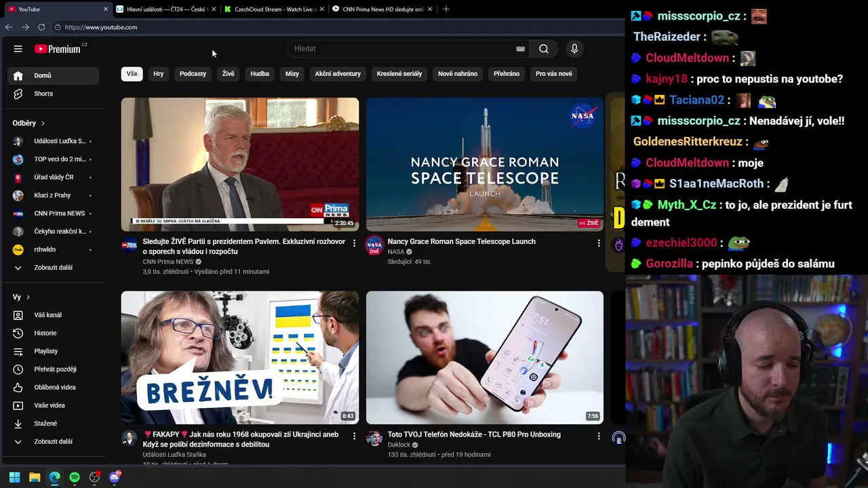Select the Nově nahráno filter chip

click(458, 74)
